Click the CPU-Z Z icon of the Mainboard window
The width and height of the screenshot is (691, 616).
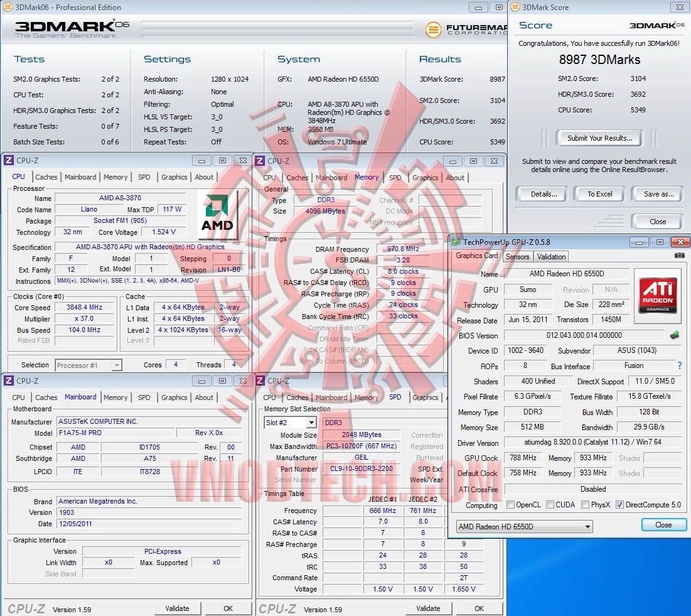(x=9, y=381)
